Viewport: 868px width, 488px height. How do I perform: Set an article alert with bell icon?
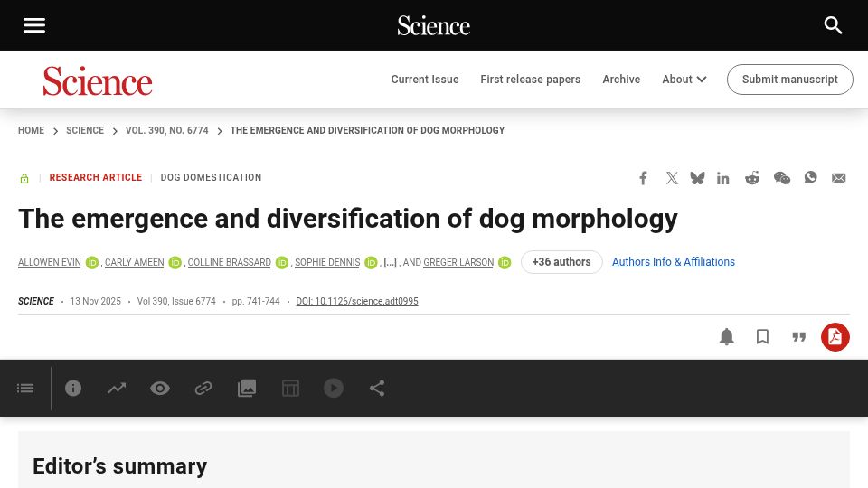coord(726,336)
